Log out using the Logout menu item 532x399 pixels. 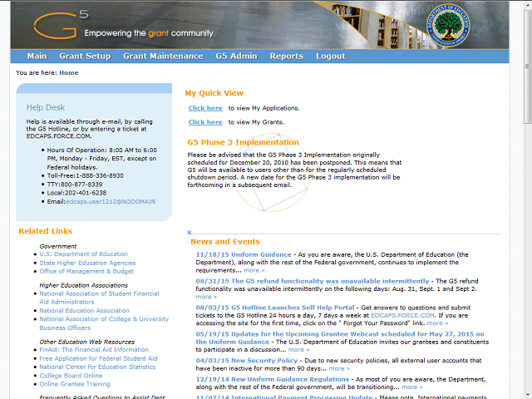[x=330, y=57]
